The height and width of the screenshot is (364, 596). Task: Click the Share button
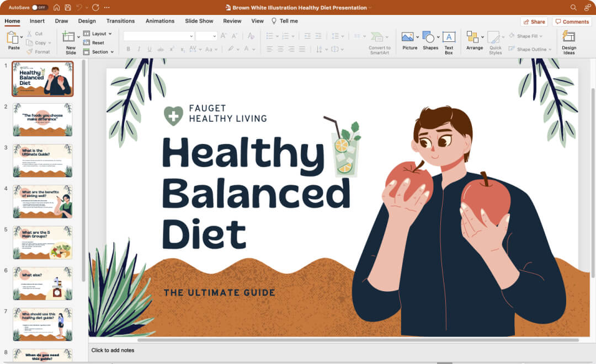(x=534, y=22)
